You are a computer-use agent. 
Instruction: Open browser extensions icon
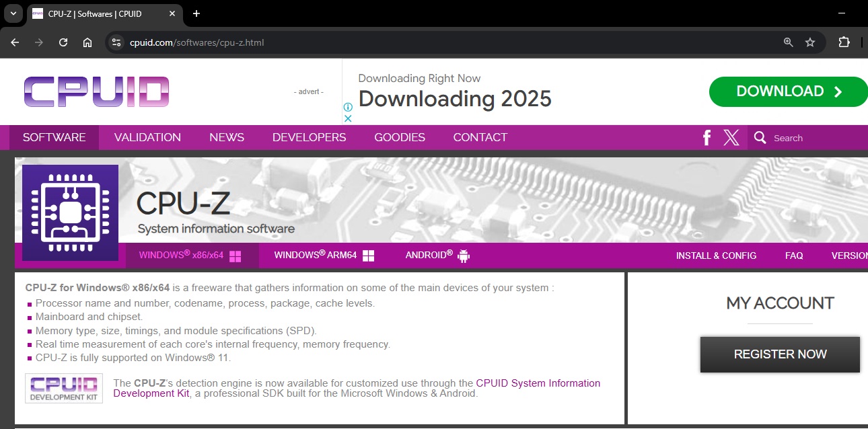(844, 42)
